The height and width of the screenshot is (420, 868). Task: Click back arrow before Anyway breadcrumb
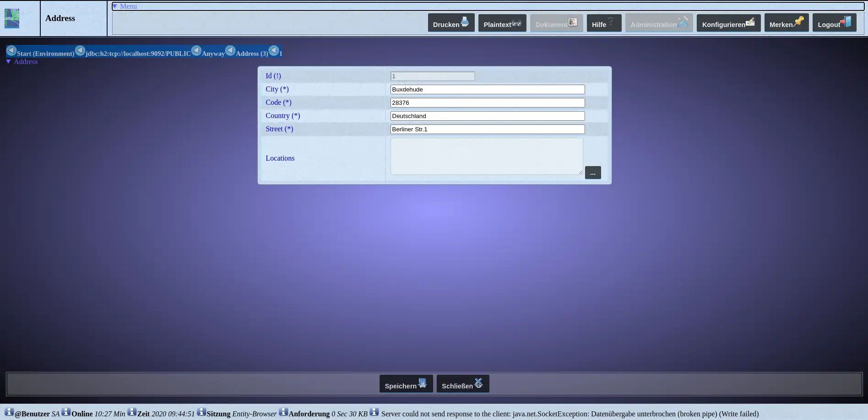[196, 51]
